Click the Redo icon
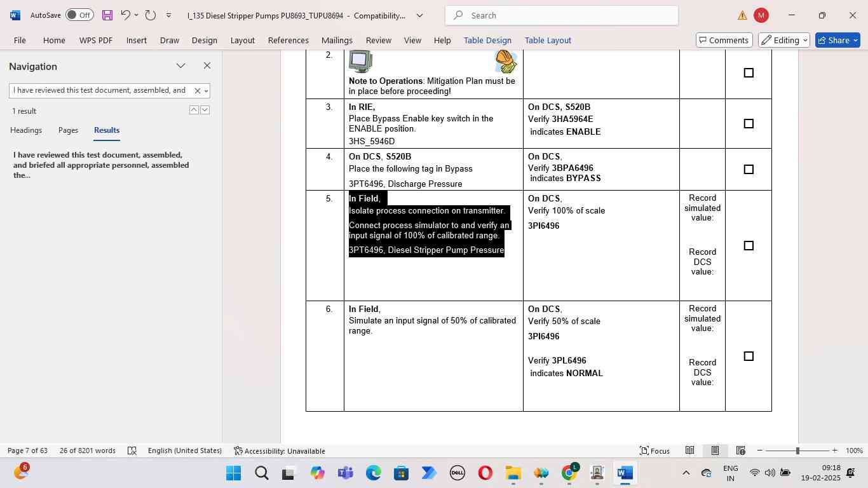The width and height of the screenshot is (868, 488). coord(151,15)
